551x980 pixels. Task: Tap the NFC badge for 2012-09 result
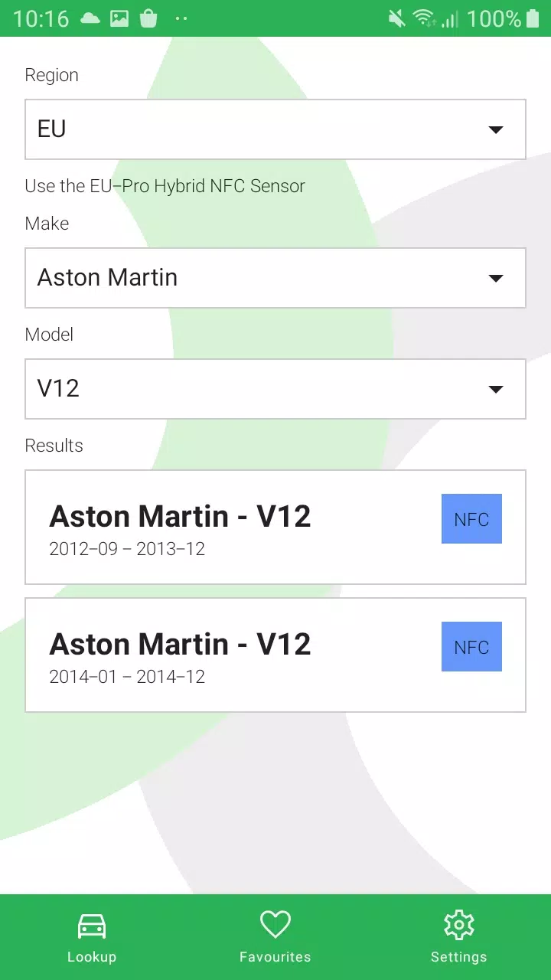(471, 519)
